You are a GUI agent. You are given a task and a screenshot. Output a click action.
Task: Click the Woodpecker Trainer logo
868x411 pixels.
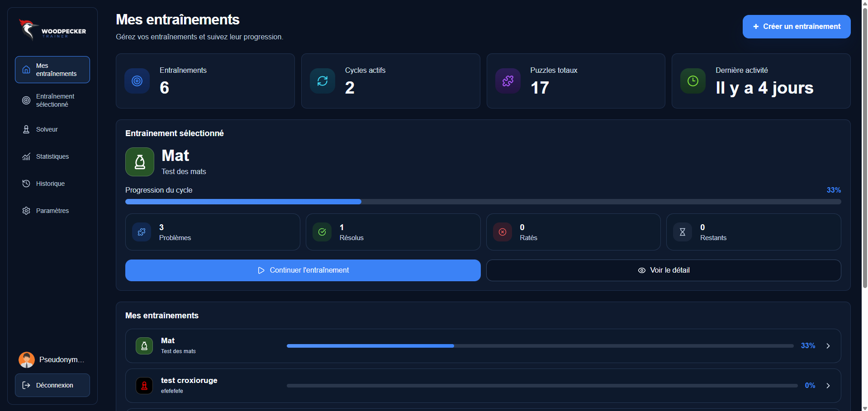pyautogui.click(x=52, y=30)
